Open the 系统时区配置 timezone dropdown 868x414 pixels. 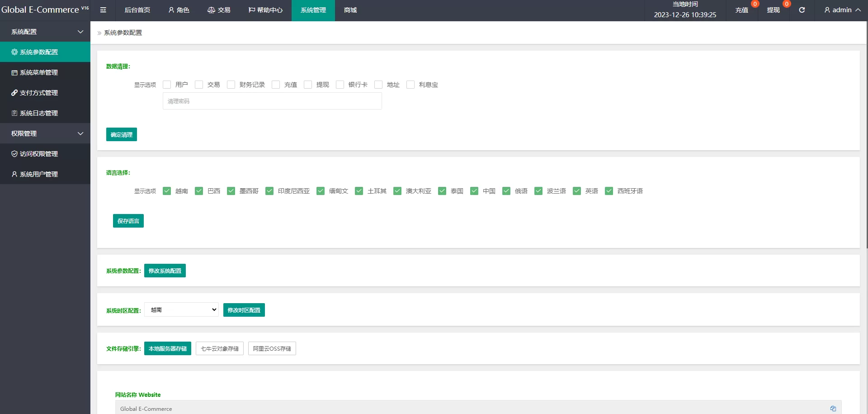coord(181,310)
